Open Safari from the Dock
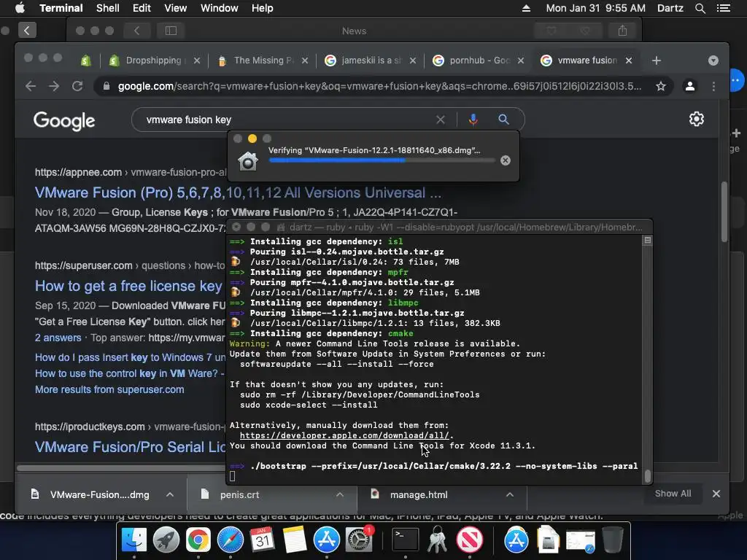 (231, 540)
